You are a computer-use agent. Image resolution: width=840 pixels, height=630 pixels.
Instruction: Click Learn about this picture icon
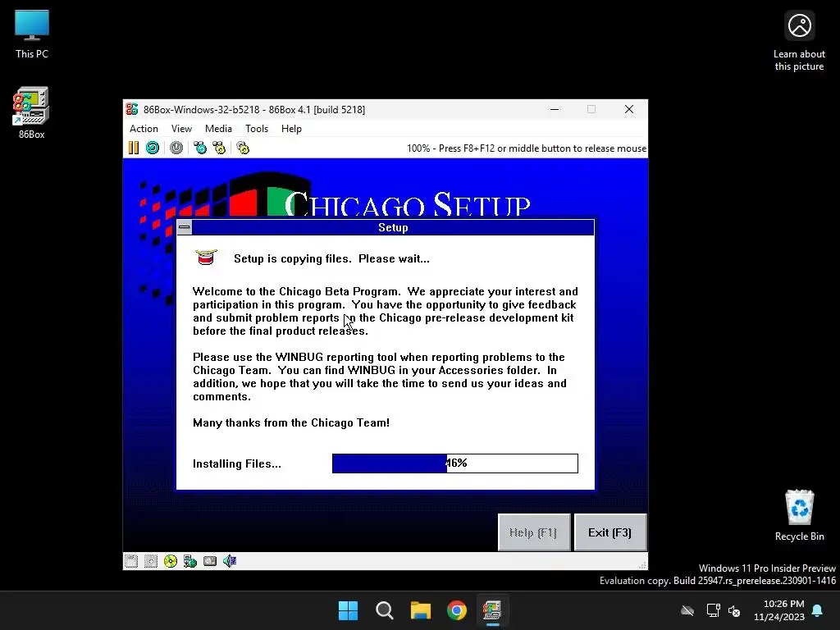[x=799, y=41]
